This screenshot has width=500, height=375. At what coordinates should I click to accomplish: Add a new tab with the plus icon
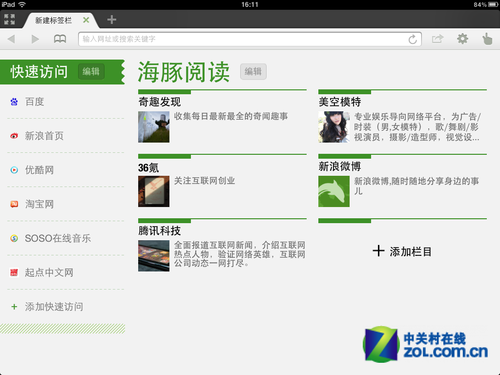[x=112, y=20]
